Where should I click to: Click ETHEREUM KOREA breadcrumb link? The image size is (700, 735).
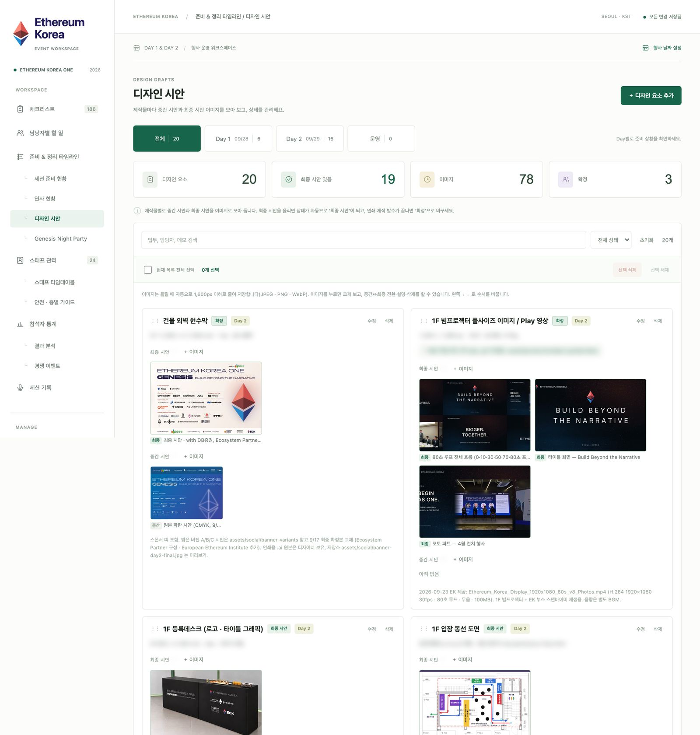pos(156,17)
